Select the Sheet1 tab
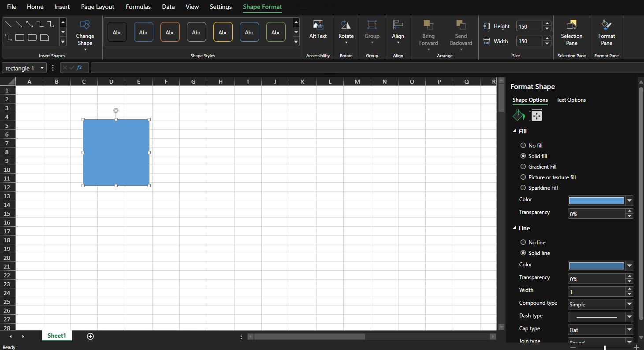The image size is (644, 350). tap(57, 335)
